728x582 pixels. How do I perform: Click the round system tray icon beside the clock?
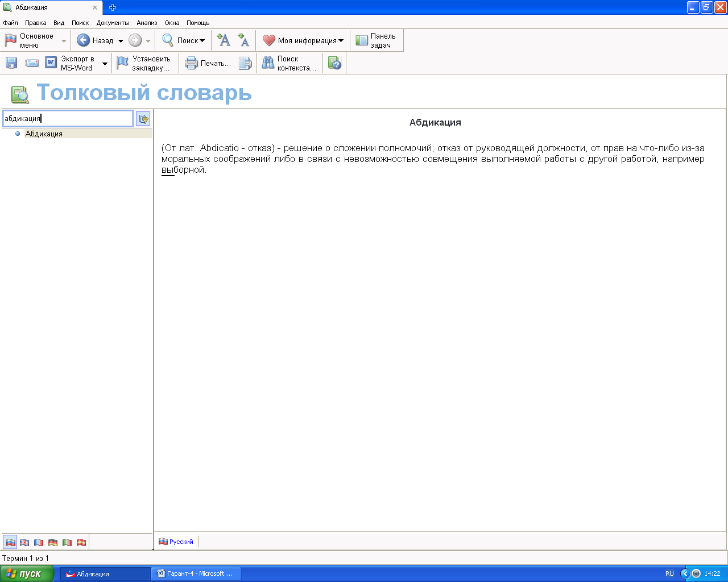696,573
